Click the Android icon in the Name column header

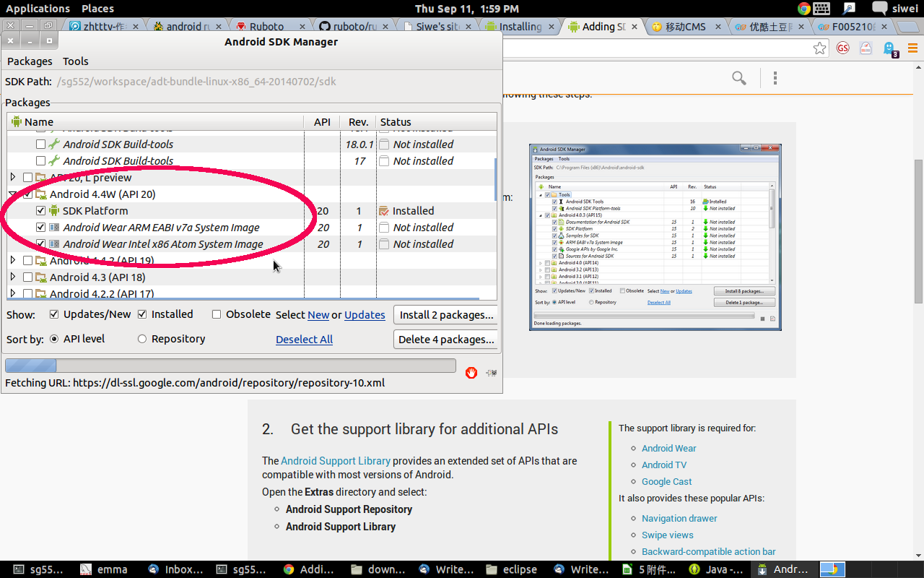coord(17,121)
